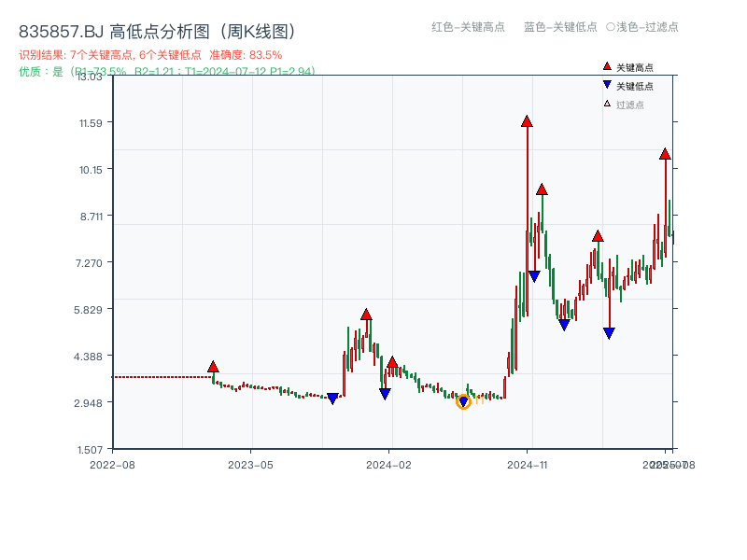Select the blue low triangle below the long red wick in 2025
Image resolution: width=747 pixels, height=560 pixels.
(x=609, y=333)
